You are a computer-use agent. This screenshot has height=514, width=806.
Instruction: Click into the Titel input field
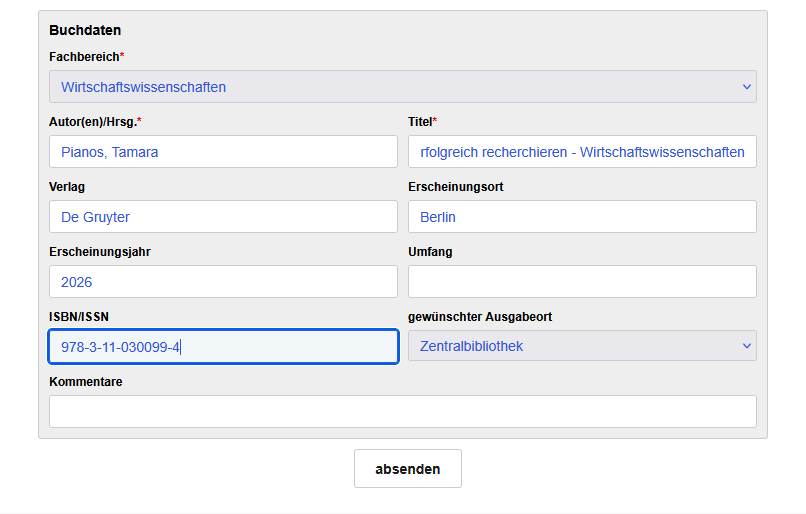point(582,152)
